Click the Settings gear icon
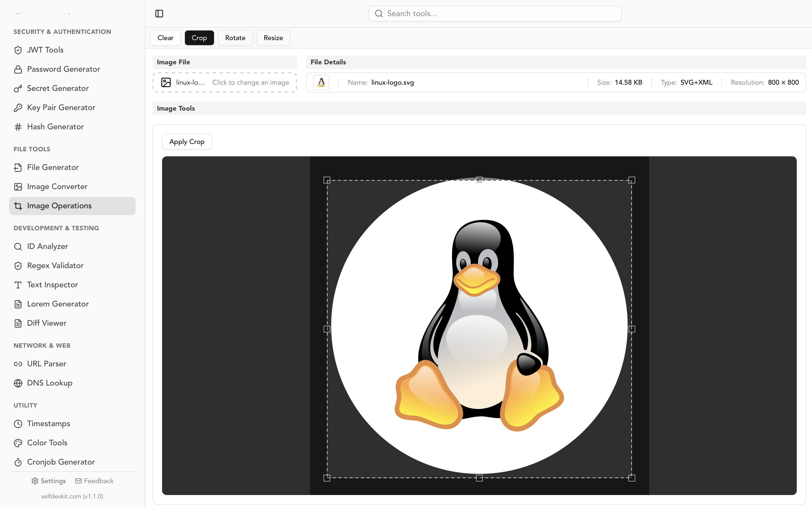Image resolution: width=812 pixels, height=508 pixels. [35, 481]
